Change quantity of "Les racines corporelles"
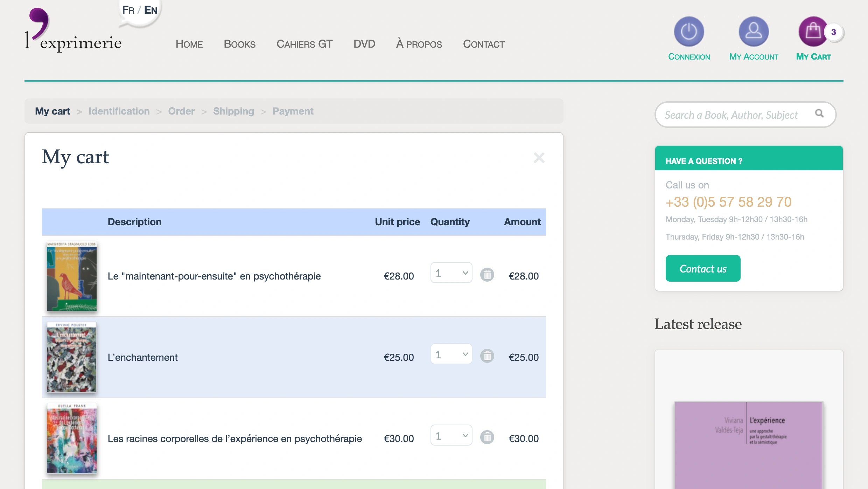This screenshot has height=489, width=868. tap(451, 435)
